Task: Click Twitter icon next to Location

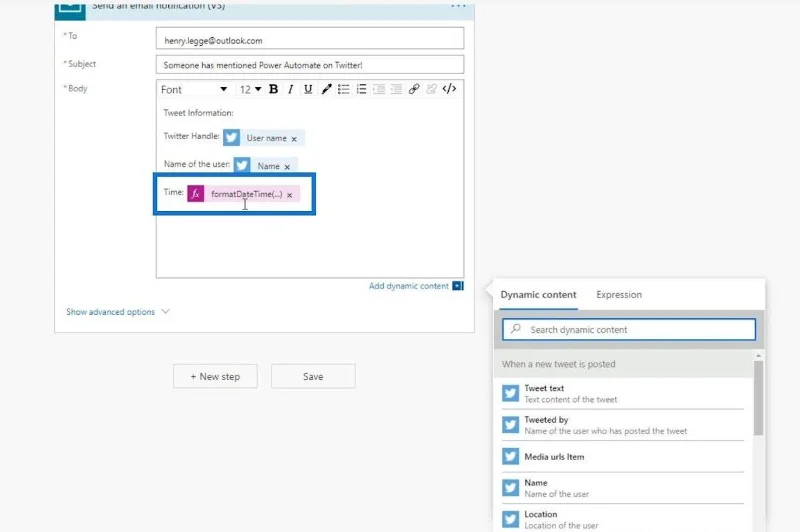Action: pyautogui.click(x=510, y=519)
